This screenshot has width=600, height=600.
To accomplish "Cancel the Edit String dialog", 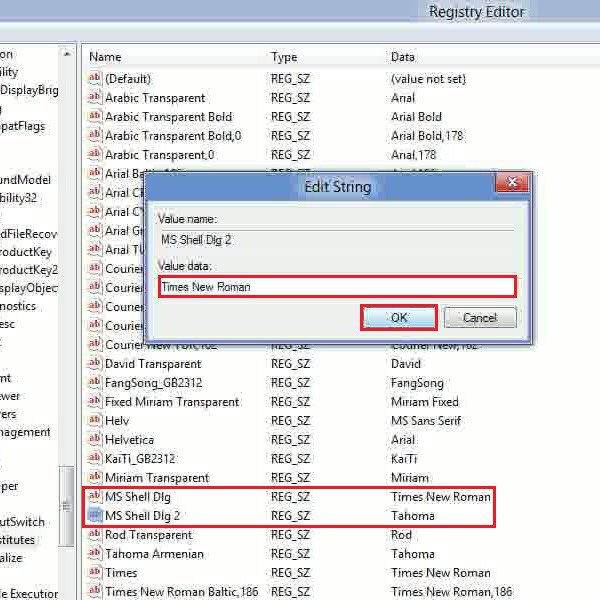I will (x=479, y=318).
